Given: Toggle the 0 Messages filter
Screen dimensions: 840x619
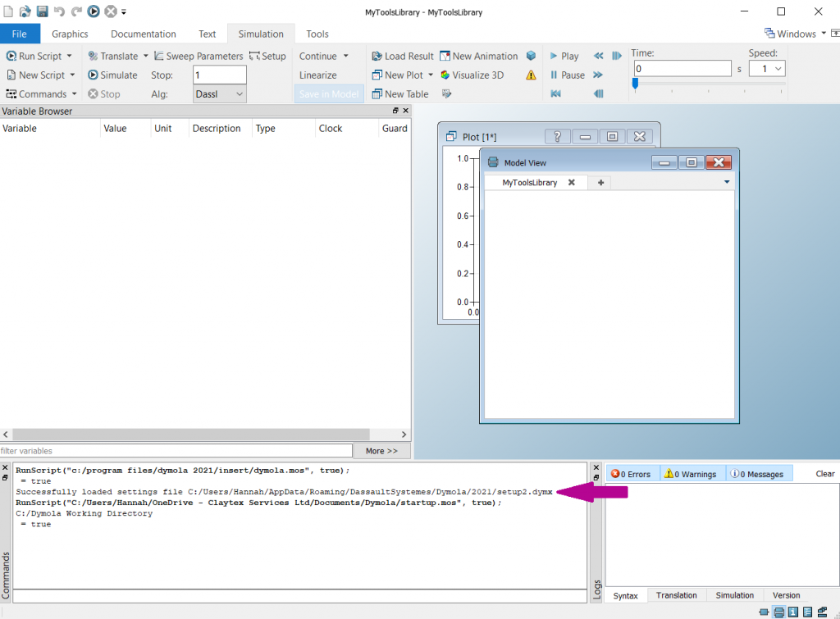Looking at the screenshot, I should coord(757,474).
